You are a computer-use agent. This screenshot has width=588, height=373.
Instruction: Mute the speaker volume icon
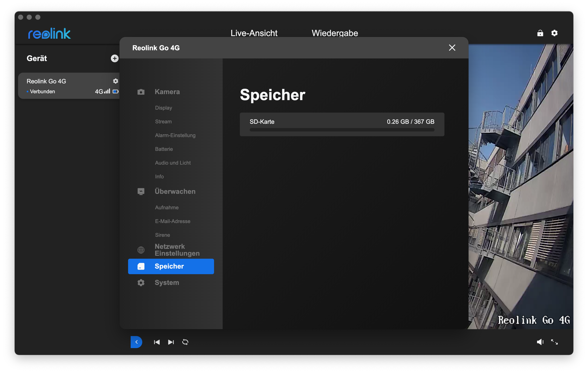[x=540, y=342]
